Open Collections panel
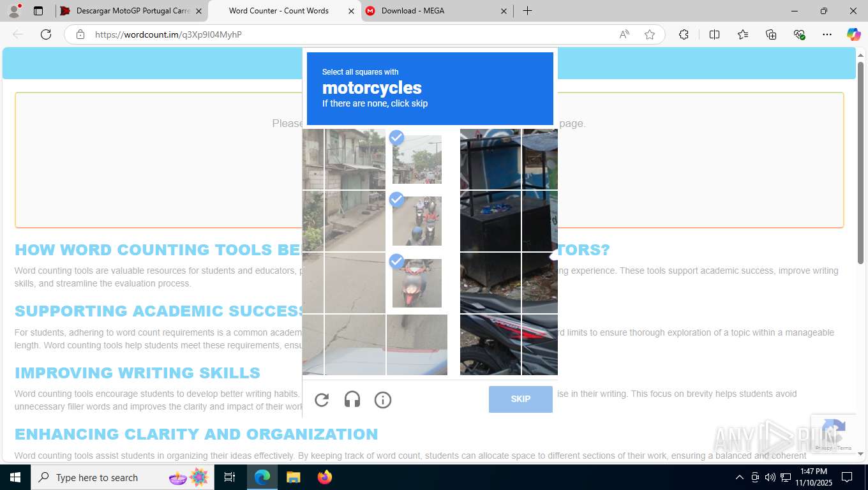This screenshot has width=868, height=490. point(771,34)
